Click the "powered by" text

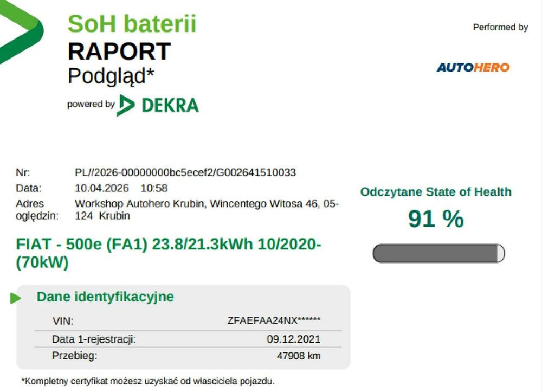point(91,105)
